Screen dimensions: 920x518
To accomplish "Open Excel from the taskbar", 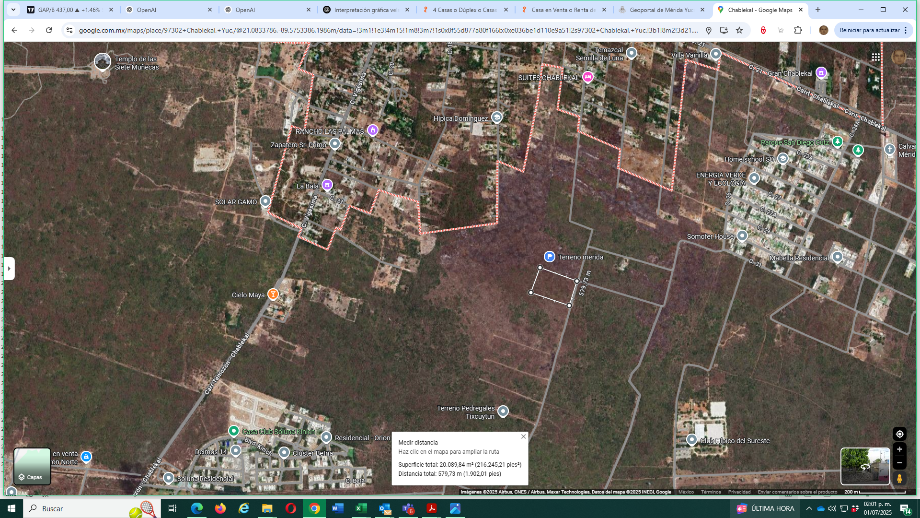I will tap(361, 509).
